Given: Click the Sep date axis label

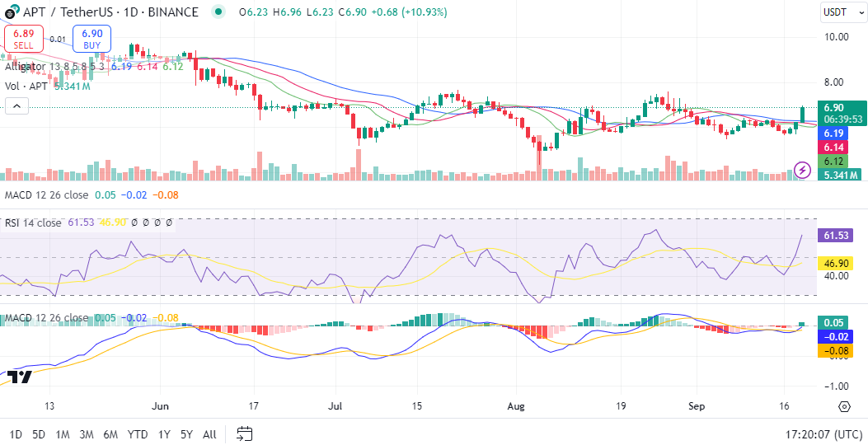Looking at the screenshot, I should (697, 406).
